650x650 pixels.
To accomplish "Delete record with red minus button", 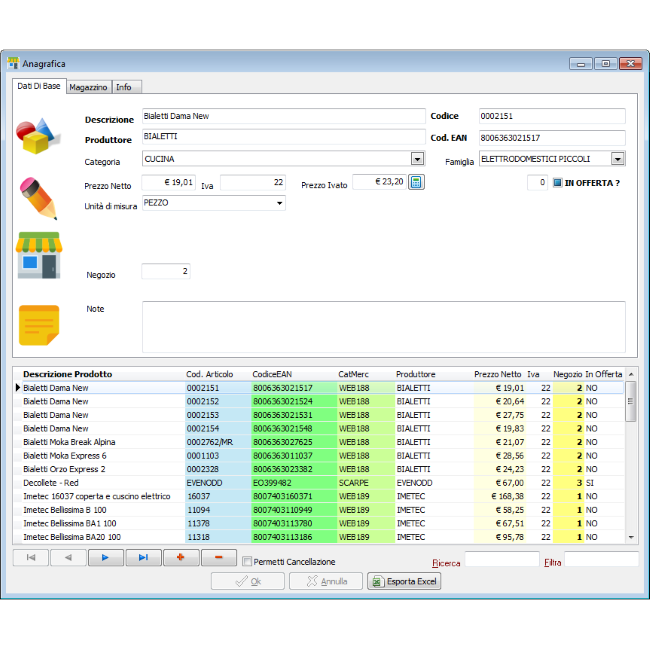I will pos(219,558).
